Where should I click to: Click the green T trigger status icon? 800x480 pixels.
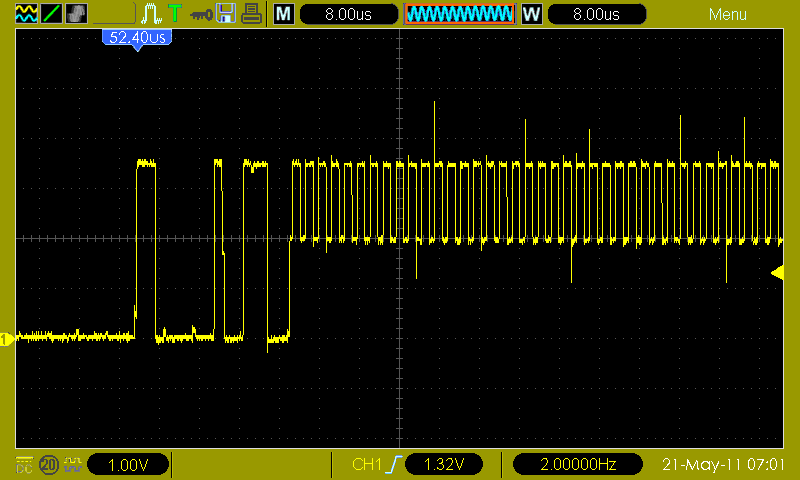(175, 13)
